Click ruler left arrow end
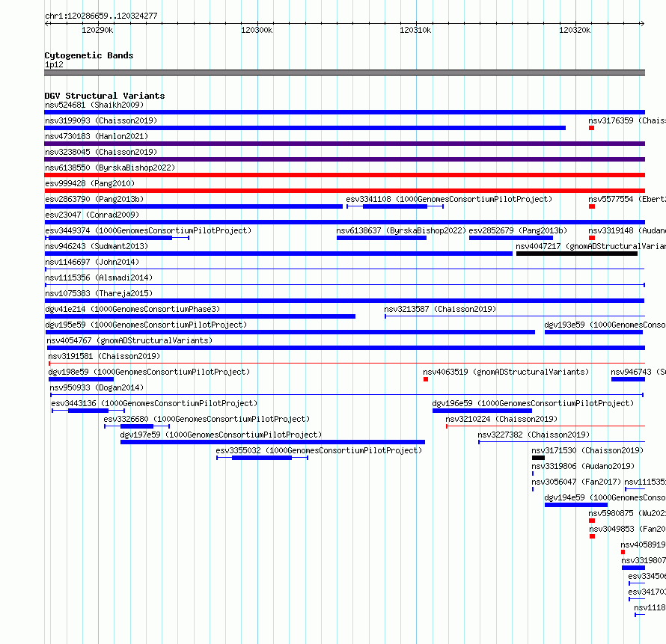666x644 pixels. pyautogui.click(x=46, y=23)
